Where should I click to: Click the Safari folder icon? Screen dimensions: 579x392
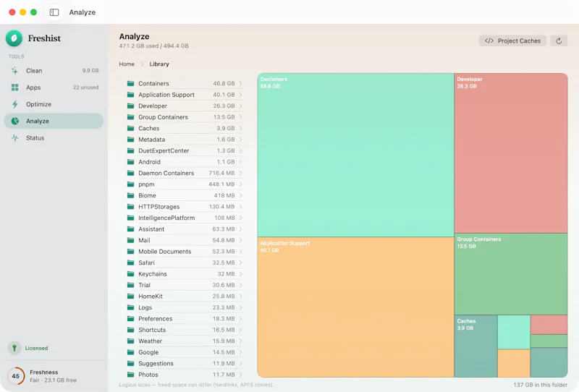point(130,263)
